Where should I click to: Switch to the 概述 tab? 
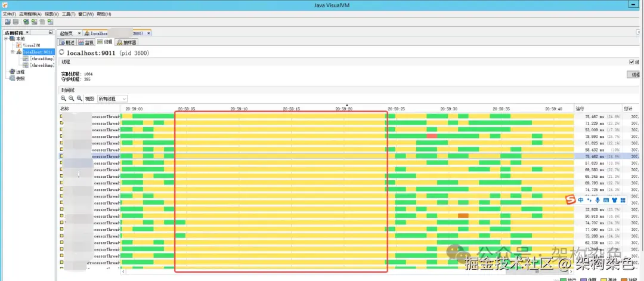[x=67, y=42]
